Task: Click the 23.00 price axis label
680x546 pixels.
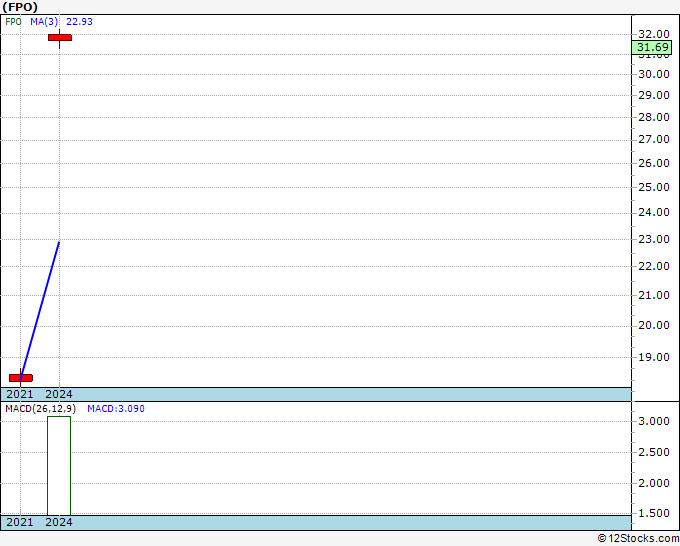Action: (654, 239)
